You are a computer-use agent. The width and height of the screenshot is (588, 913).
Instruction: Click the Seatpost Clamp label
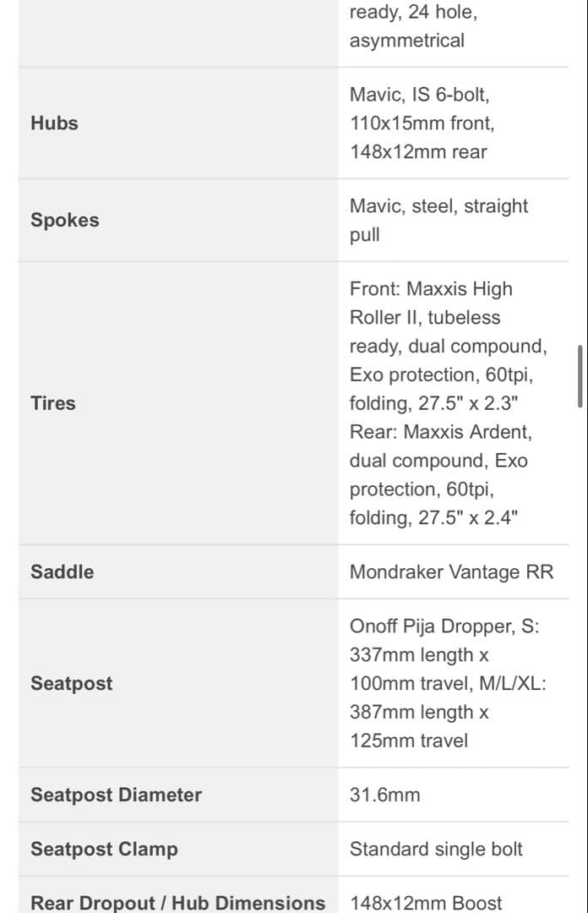[x=104, y=849]
